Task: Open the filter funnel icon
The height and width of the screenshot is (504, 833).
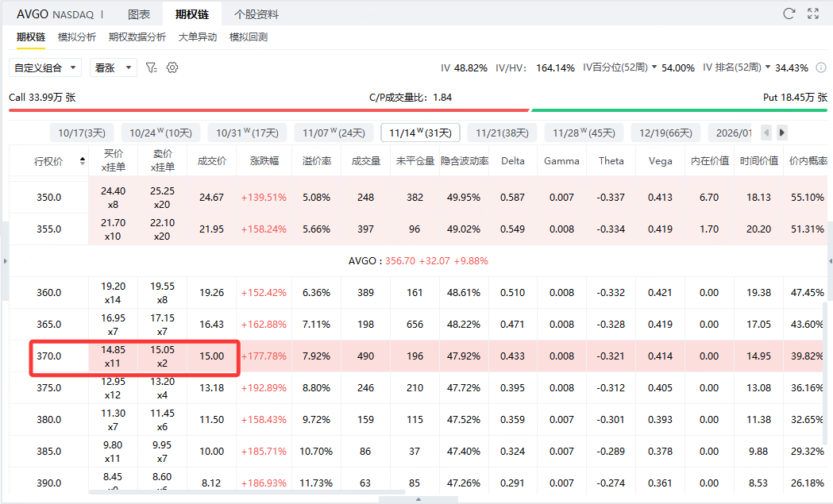Action: pyautogui.click(x=152, y=67)
